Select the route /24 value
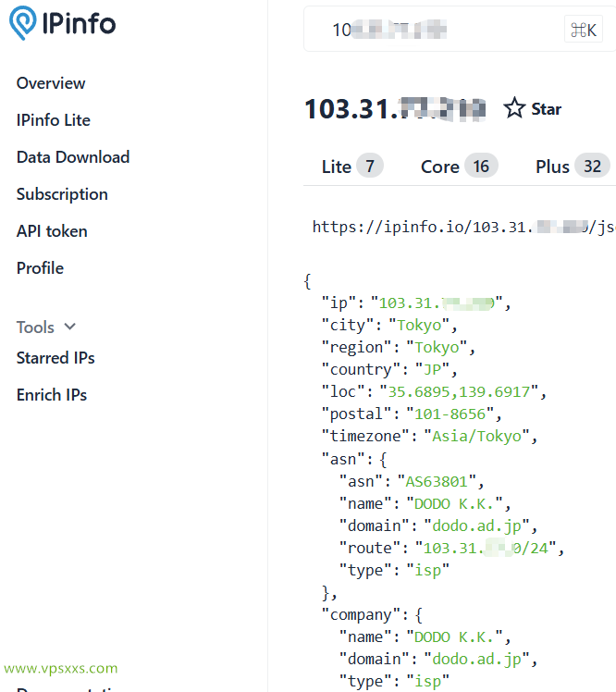The image size is (616, 692). 486,548
